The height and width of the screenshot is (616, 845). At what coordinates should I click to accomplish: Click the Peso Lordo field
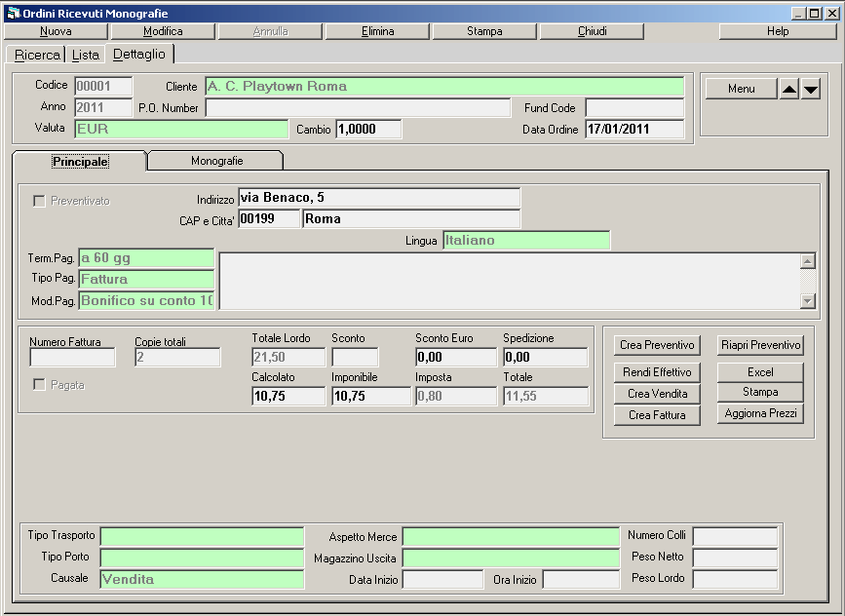pos(735,579)
